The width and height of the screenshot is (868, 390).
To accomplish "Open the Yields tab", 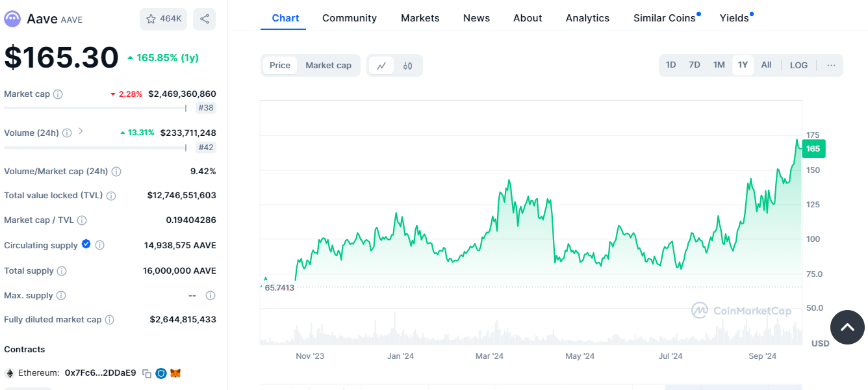I will pyautogui.click(x=734, y=18).
